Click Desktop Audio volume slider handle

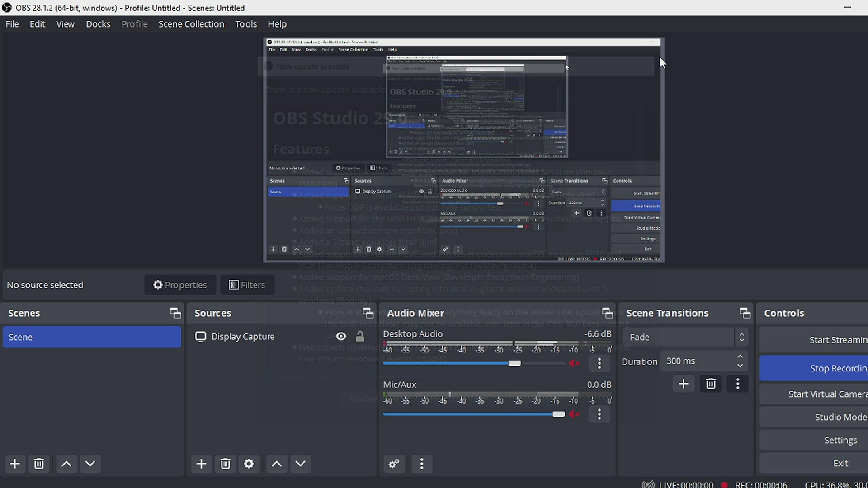[x=514, y=363]
